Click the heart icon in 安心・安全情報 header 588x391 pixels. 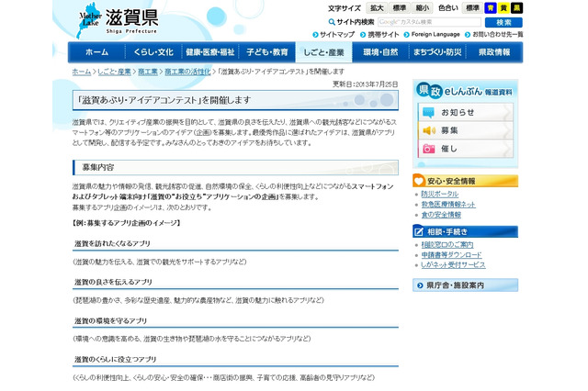coord(419,181)
